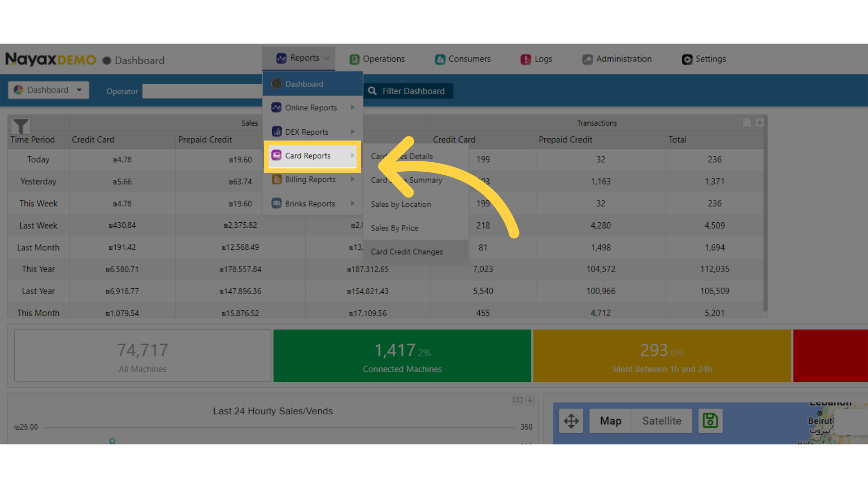
Task: Expand the DEX Reports submenu arrow
Action: tap(353, 131)
